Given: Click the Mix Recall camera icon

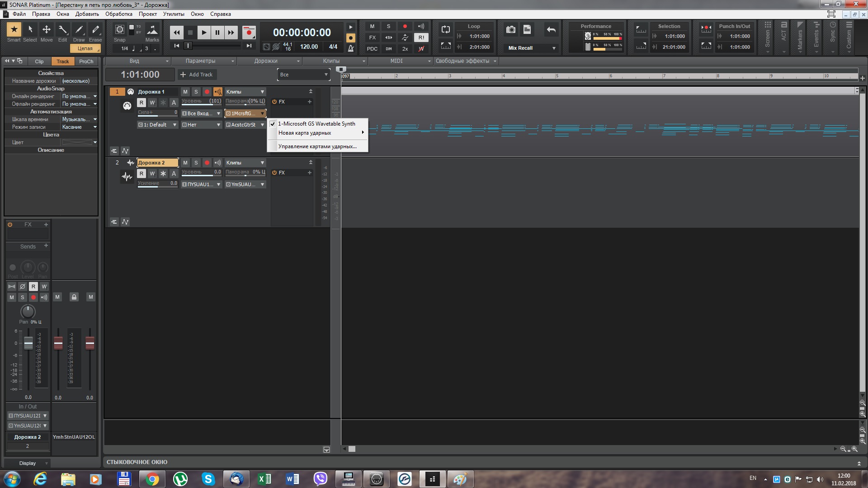Looking at the screenshot, I should click(x=511, y=30).
